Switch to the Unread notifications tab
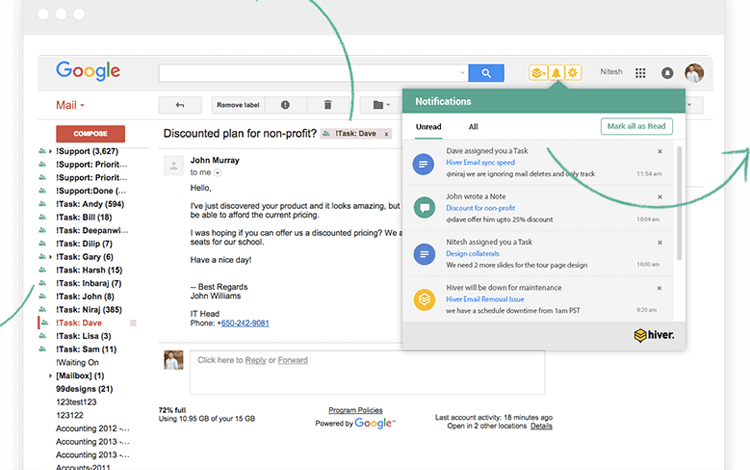Viewport: 750px width, 470px height. 428,127
